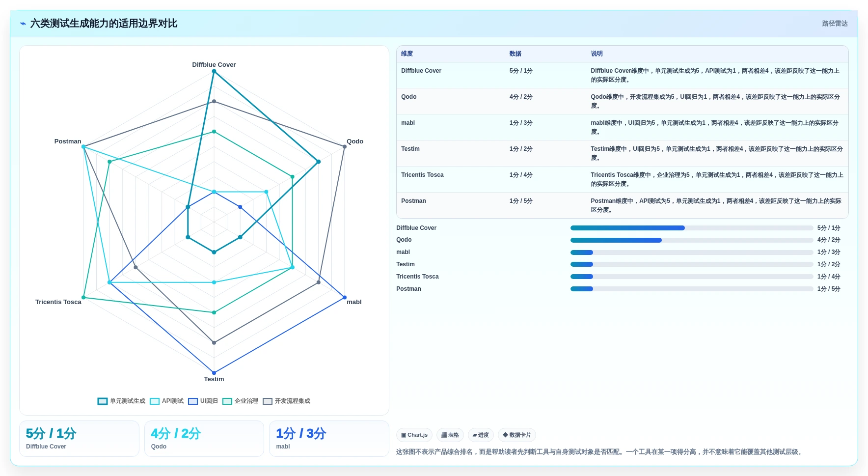This screenshot has height=476, width=868.
Task: Toggle the API测试 legend swatch
Action: click(155, 401)
